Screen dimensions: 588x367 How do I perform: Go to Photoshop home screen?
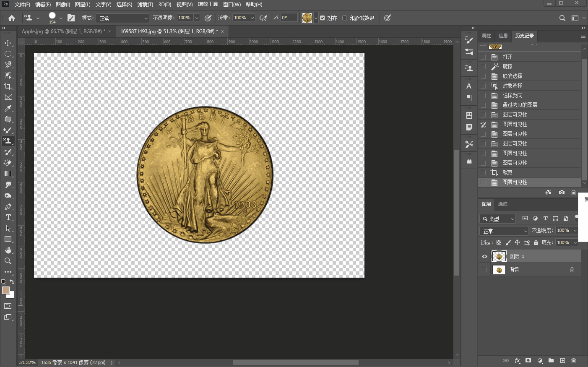[x=12, y=18]
